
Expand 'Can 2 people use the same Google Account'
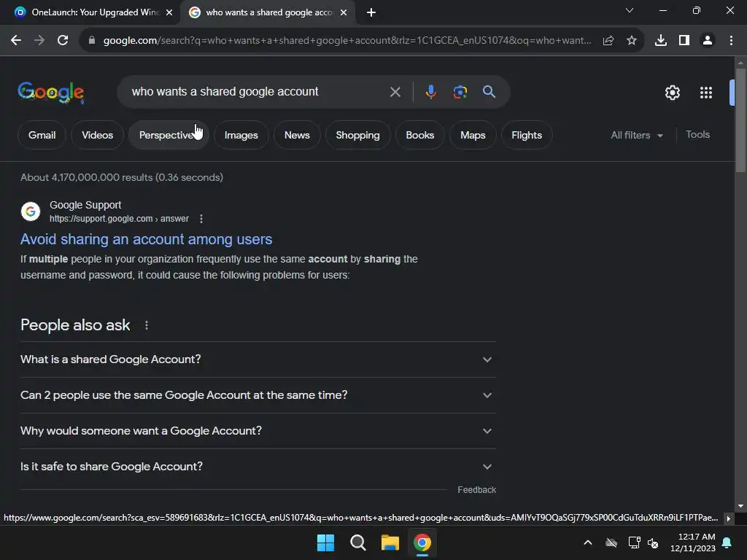click(x=258, y=395)
